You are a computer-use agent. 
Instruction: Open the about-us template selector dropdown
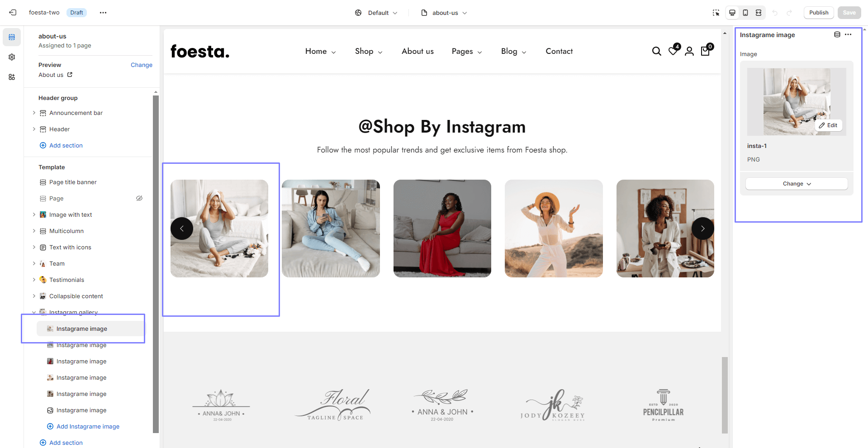(444, 13)
